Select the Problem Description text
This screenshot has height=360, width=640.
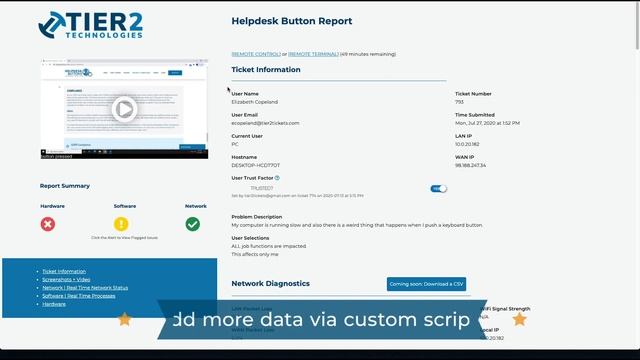tap(357, 225)
